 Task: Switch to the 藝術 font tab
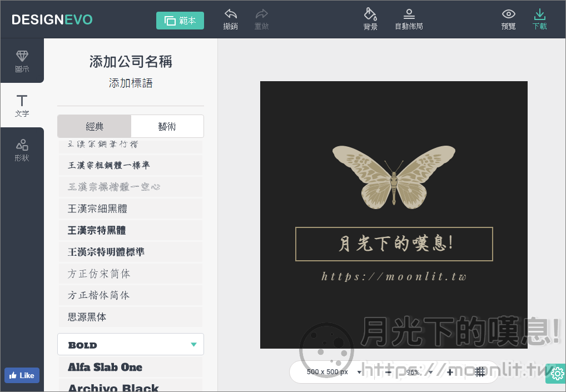167,126
